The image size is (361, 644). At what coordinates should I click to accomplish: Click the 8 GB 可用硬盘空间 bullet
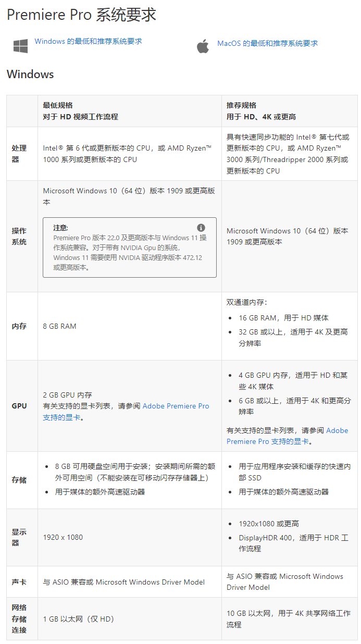coord(135,472)
